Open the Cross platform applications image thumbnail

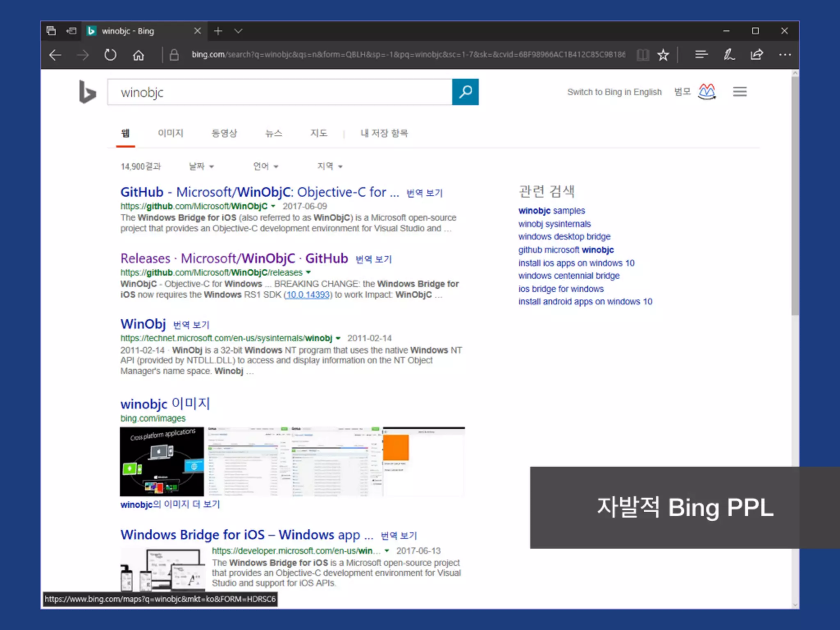point(162,461)
